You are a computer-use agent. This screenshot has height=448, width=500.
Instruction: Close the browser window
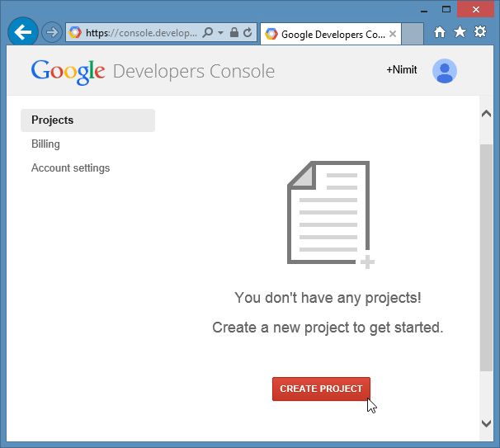[x=476, y=9]
